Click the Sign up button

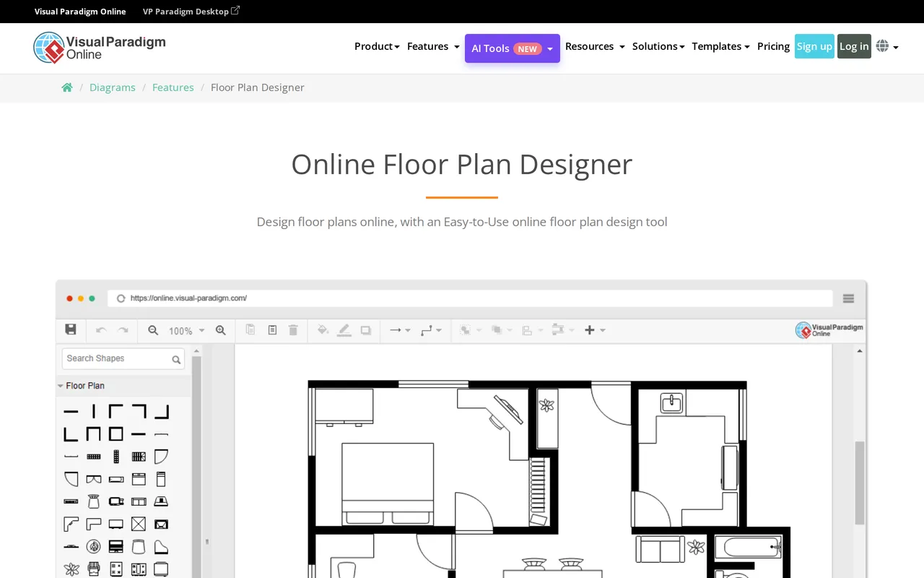pos(814,46)
